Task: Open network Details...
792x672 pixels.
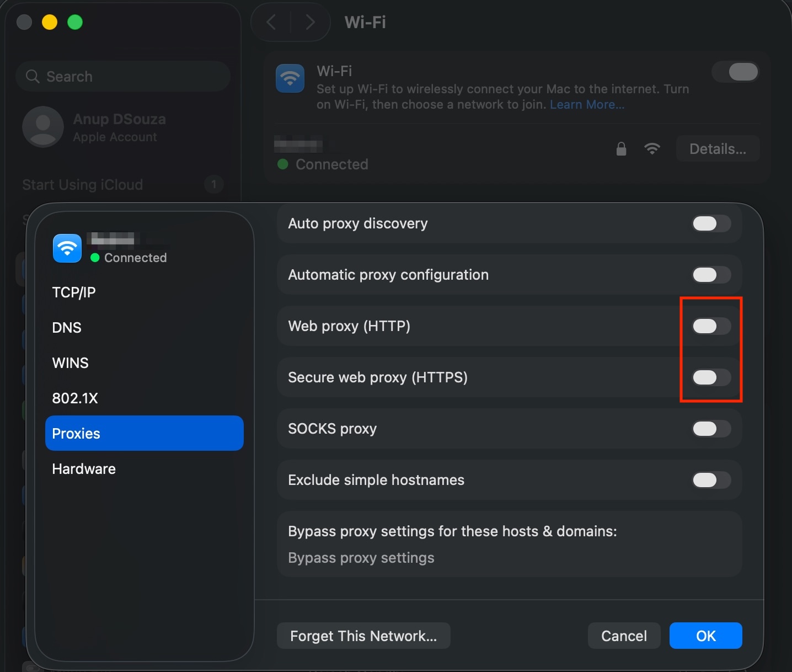Action: pos(718,149)
